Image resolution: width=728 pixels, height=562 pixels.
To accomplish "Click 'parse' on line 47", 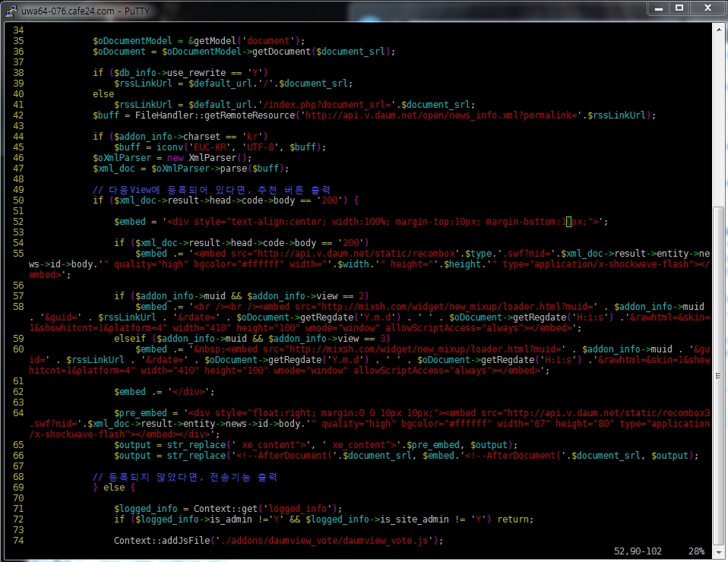I will coord(233,169).
